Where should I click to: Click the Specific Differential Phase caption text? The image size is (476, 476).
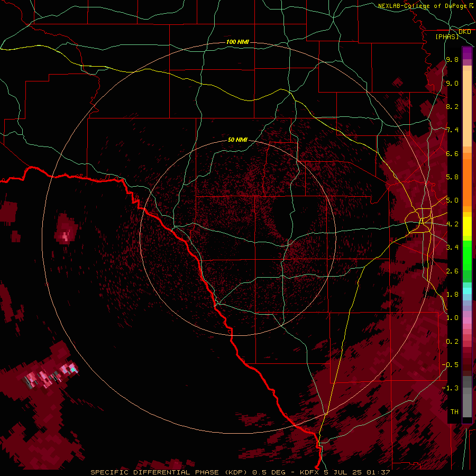(240, 472)
